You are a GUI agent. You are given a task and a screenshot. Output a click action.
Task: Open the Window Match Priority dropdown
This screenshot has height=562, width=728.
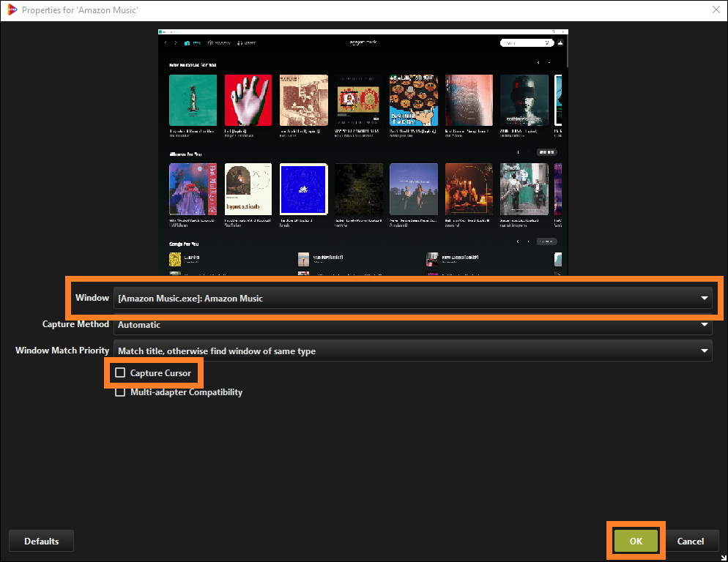(x=413, y=351)
